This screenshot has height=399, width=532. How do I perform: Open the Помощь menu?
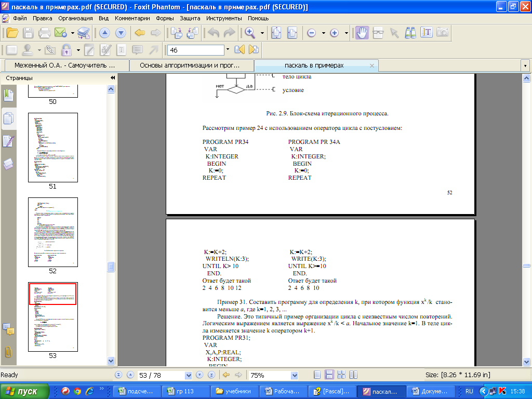tap(258, 18)
